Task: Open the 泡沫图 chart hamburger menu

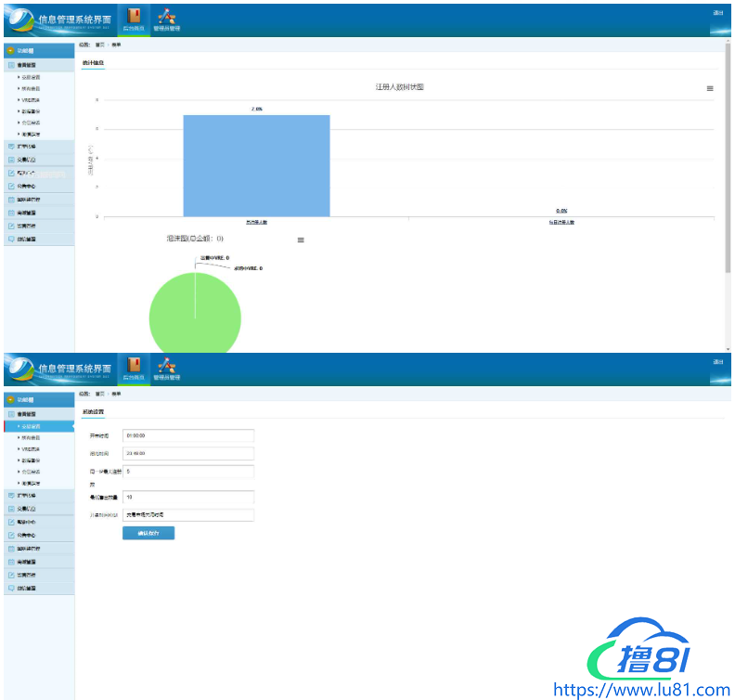Action: [x=300, y=240]
